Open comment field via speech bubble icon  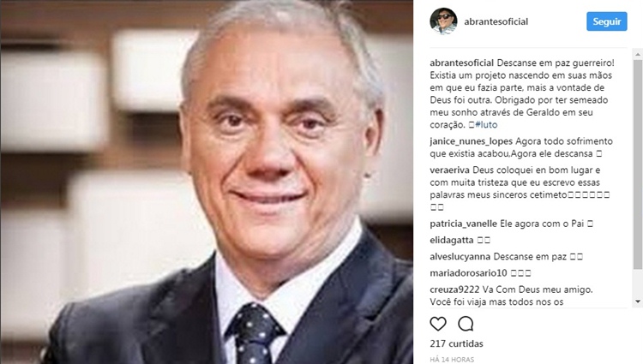[466, 324]
